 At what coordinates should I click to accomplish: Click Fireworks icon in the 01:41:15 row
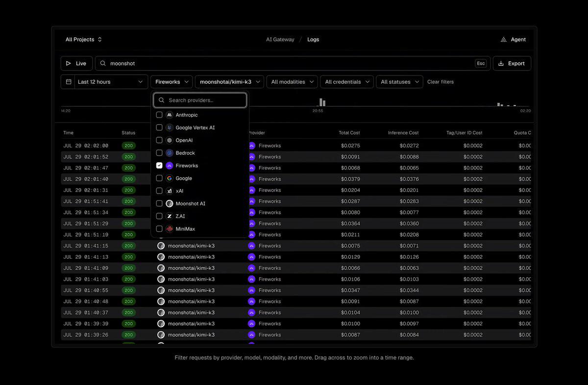[252, 246]
